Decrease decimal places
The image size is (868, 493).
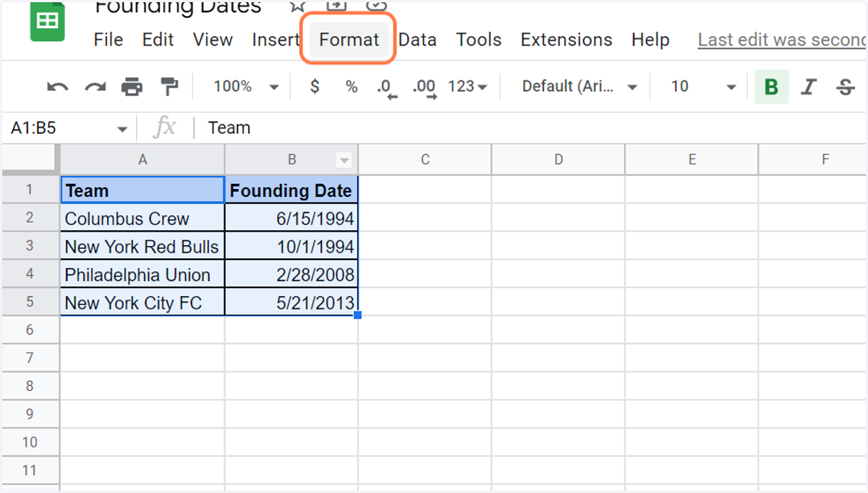(x=387, y=88)
